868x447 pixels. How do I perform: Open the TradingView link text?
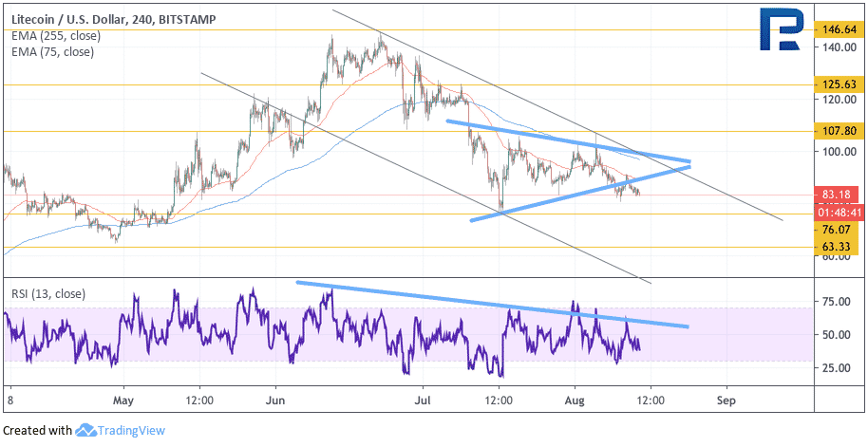pyautogui.click(x=131, y=430)
